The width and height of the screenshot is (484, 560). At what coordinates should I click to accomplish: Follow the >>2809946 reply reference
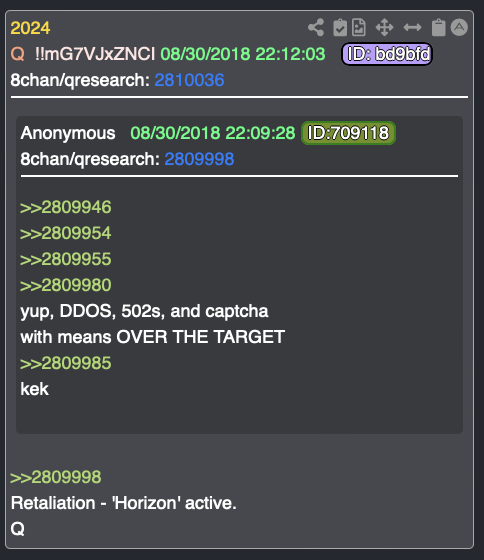[x=66, y=208]
